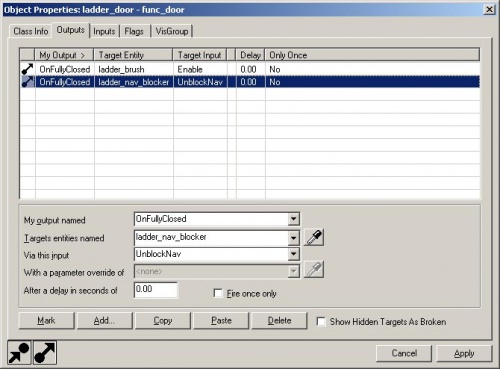Apply the property changes
500x369 pixels.
[464, 353]
